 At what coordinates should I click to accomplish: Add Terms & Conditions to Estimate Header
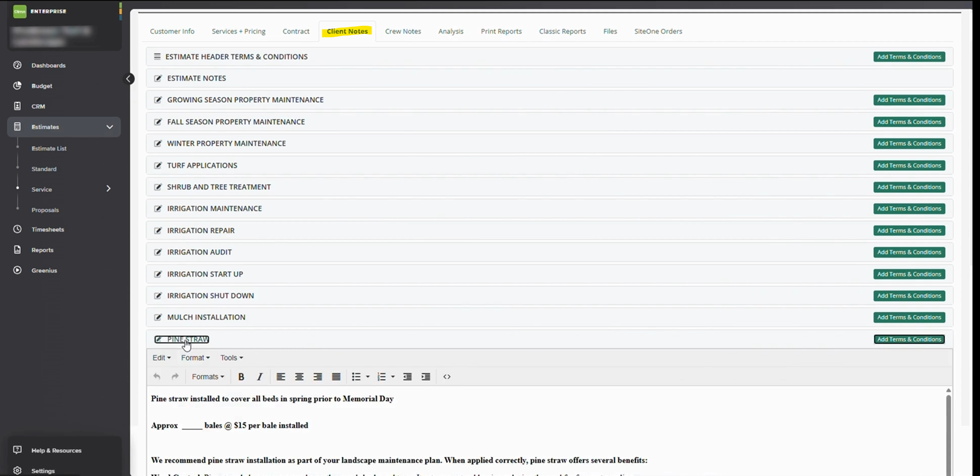[x=909, y=56]
